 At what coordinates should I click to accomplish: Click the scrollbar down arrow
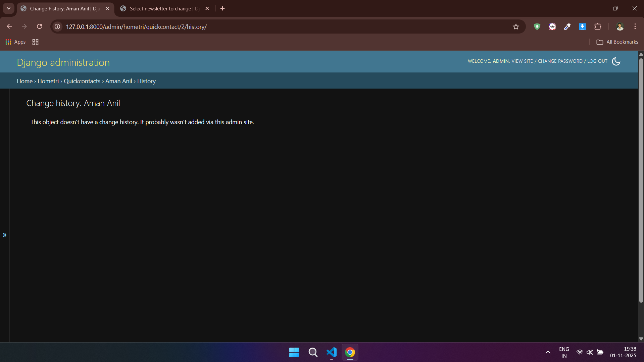point(641,339)
